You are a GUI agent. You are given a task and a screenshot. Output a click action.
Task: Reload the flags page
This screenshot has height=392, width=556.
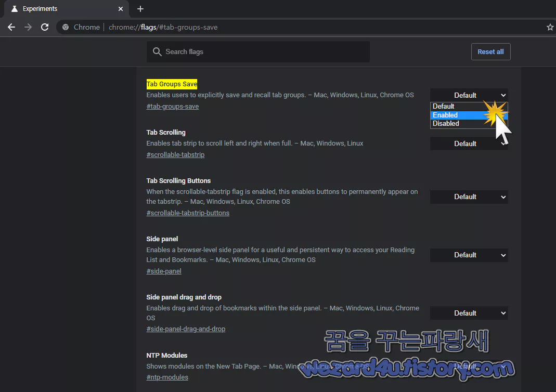point(45,27)
